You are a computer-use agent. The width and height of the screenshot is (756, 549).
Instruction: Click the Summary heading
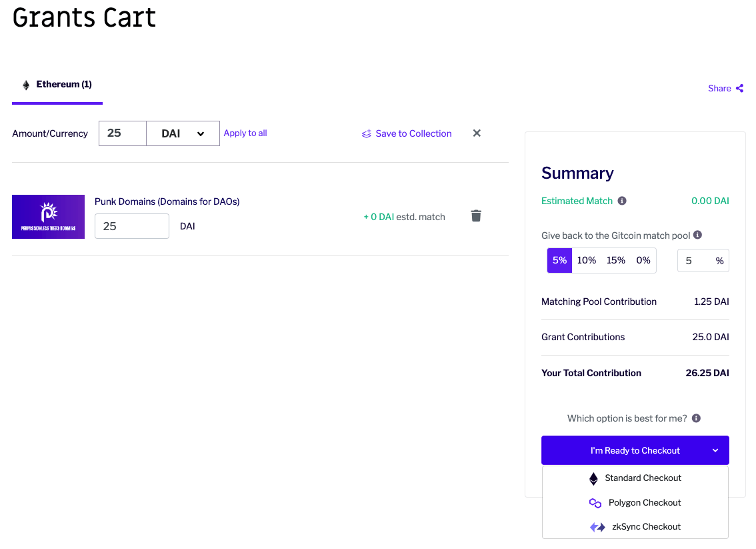(x=577, y=173)
